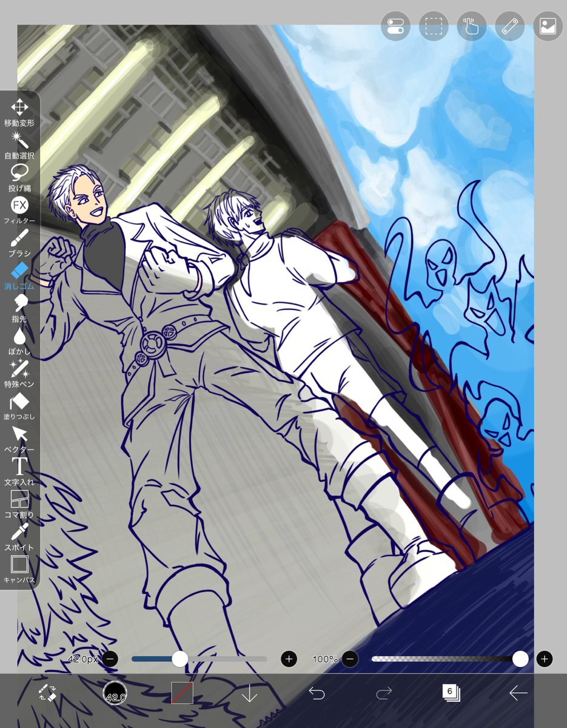This screenshot has width=567, height=728.
Task: Select the 消しゴム eraser tool
Action: tap(19, 276)
